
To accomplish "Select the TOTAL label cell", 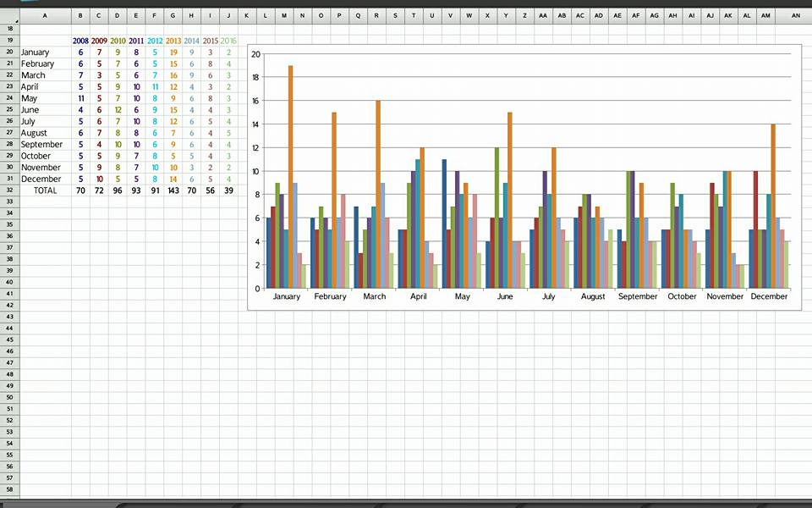I will click(x=45, y=190).
